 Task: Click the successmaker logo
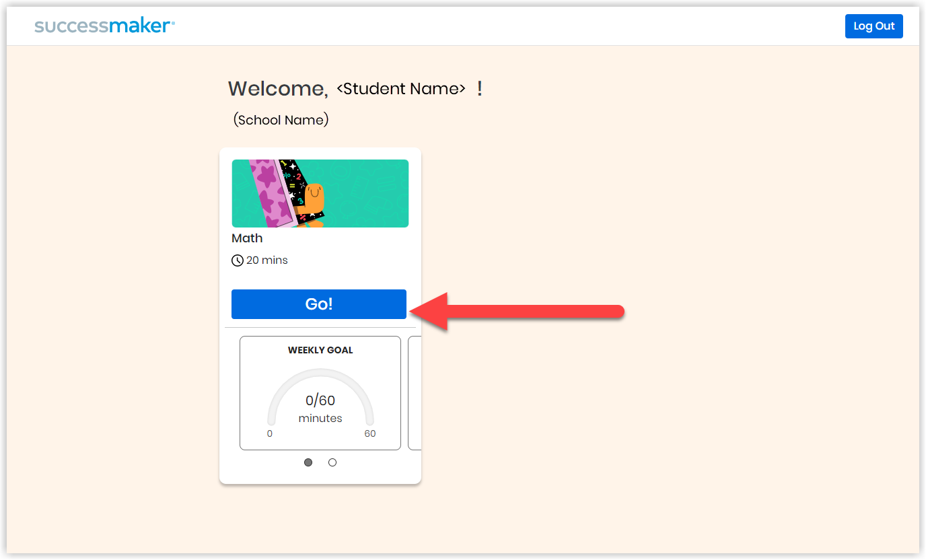tap(104, 26)
